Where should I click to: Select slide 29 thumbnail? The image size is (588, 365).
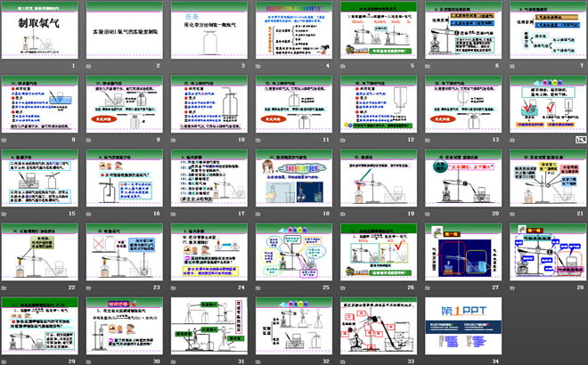point(40,326)
